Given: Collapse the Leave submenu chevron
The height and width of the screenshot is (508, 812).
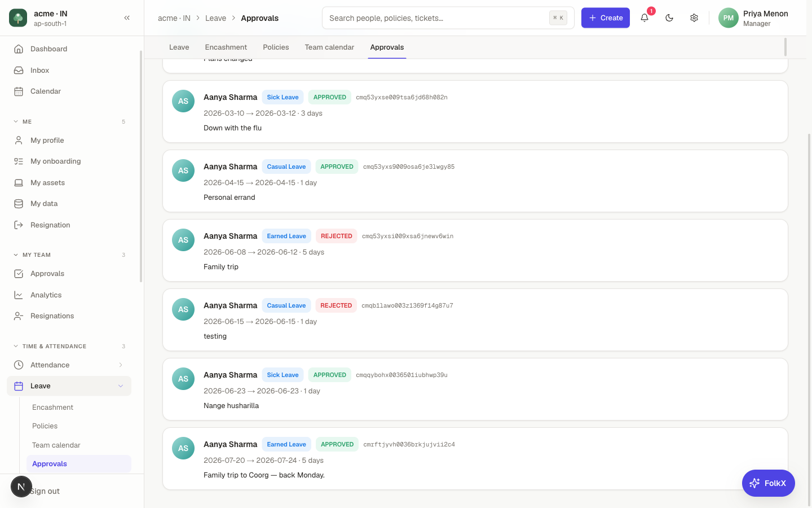Looking at the screenshot, I should tap(121, 386).
